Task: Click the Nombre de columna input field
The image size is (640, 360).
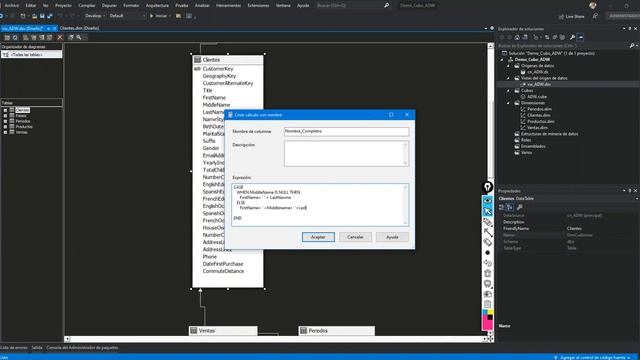Action: click(x=347, y=131)
